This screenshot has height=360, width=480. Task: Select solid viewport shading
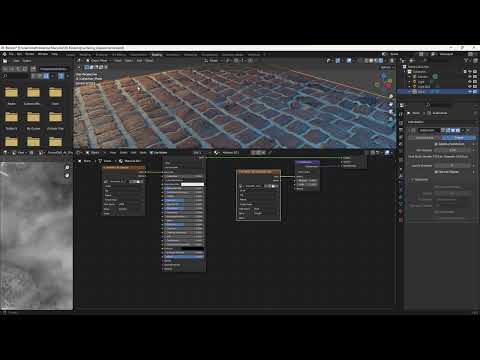point(371,61)
